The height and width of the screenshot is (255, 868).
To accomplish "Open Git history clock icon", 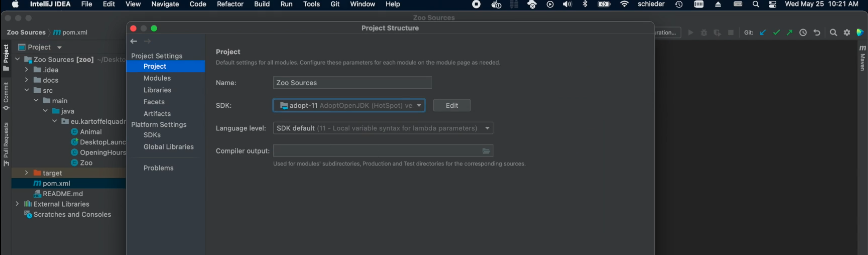I will pos(803,33).
